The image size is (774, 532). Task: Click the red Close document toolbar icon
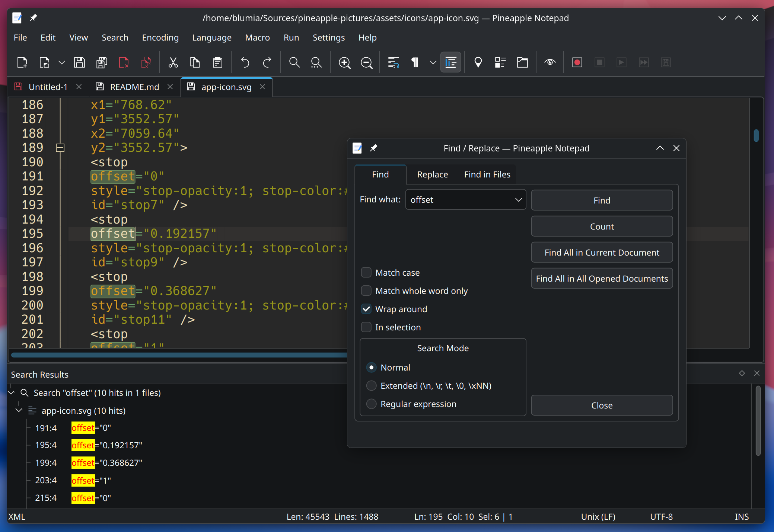(124, 62)
